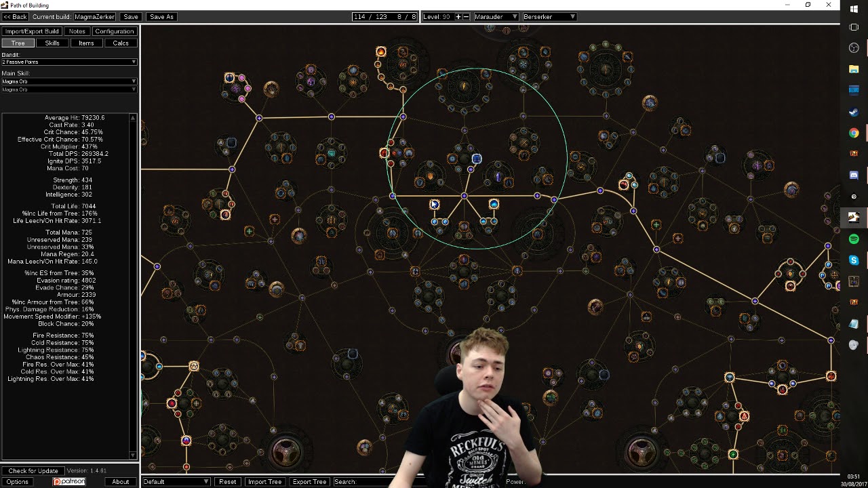The width and height of the screenshot is (868, 488).
Task: Click allocated notable beside three pink nodes
Action: [229, 78]
